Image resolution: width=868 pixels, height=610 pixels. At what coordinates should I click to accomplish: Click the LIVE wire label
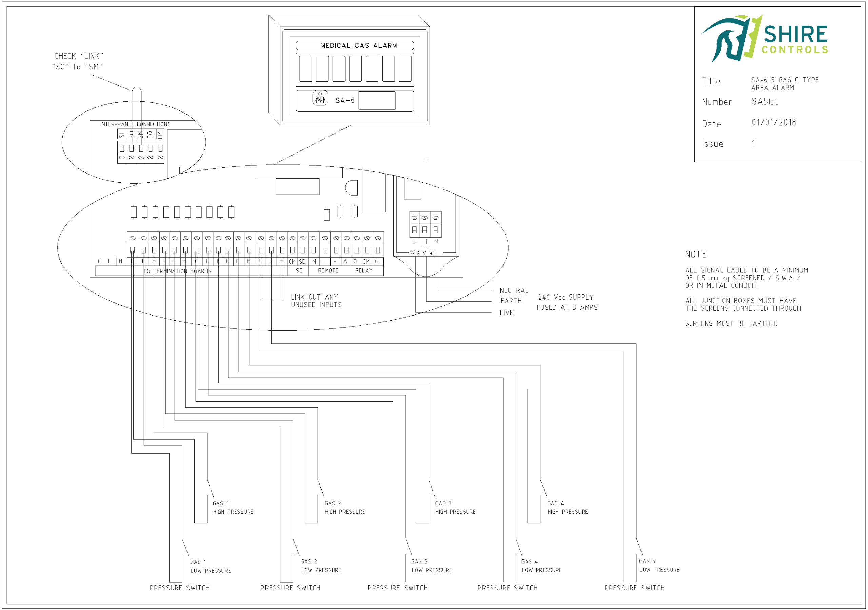506,313
